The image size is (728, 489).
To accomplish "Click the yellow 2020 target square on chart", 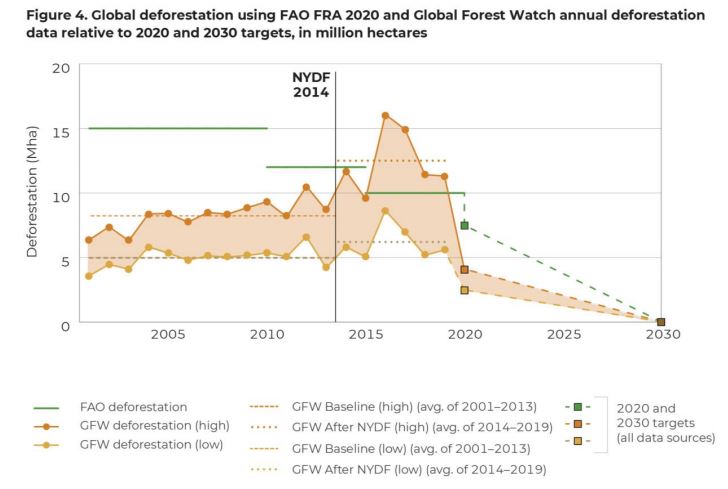I will (x=464, y=290).
